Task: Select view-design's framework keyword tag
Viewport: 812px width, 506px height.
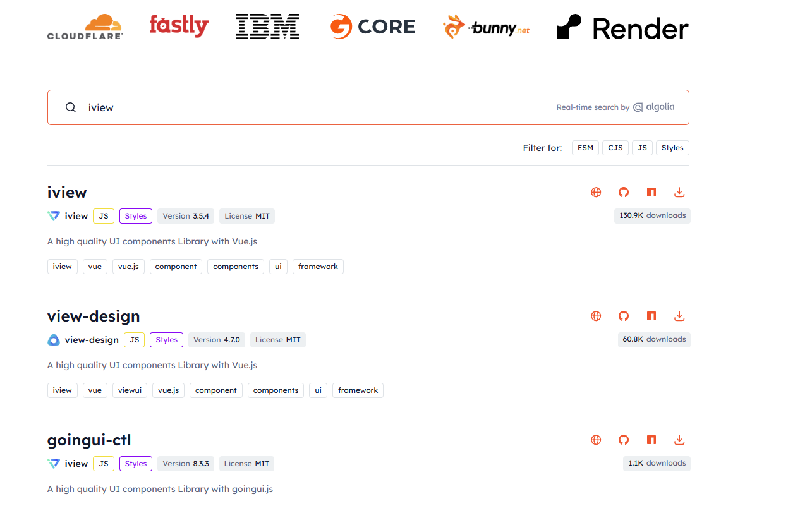Action: pyautogui.click(x=358, y=390)
